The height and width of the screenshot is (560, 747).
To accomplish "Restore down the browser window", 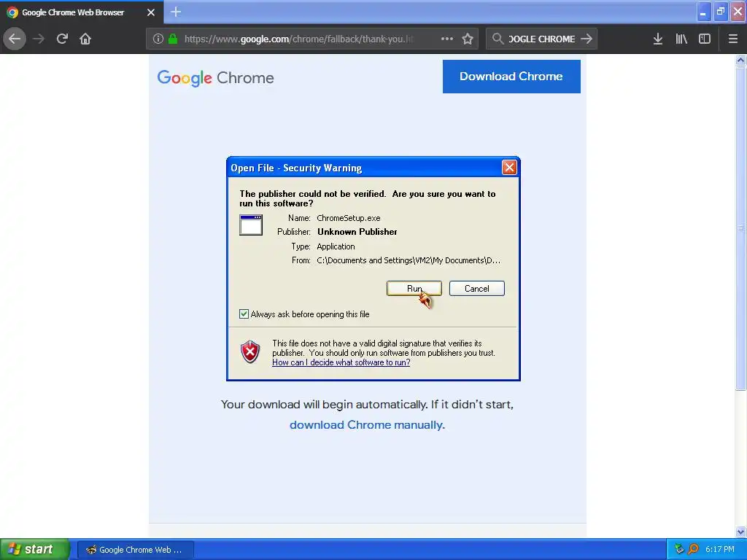I will click(x=720, y=12).
